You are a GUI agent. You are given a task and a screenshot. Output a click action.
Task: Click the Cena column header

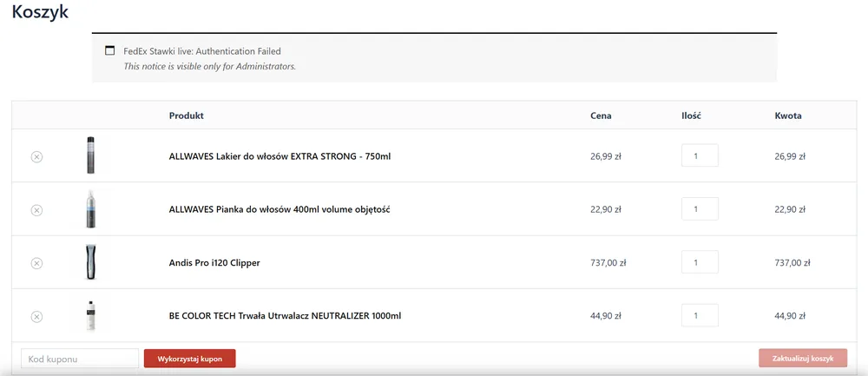[x=602, y=115]
